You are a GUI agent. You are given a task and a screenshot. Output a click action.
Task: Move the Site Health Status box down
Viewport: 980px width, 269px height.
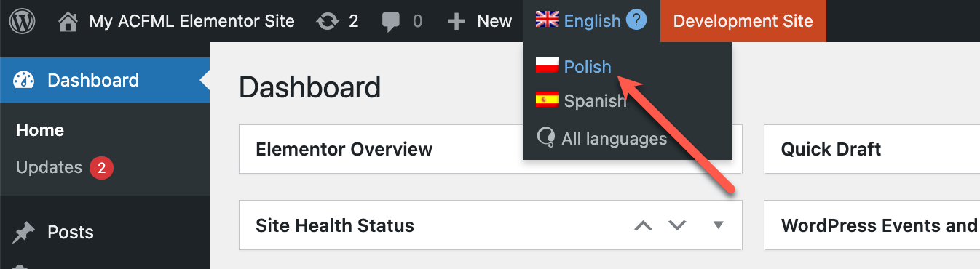click(678, 225)
